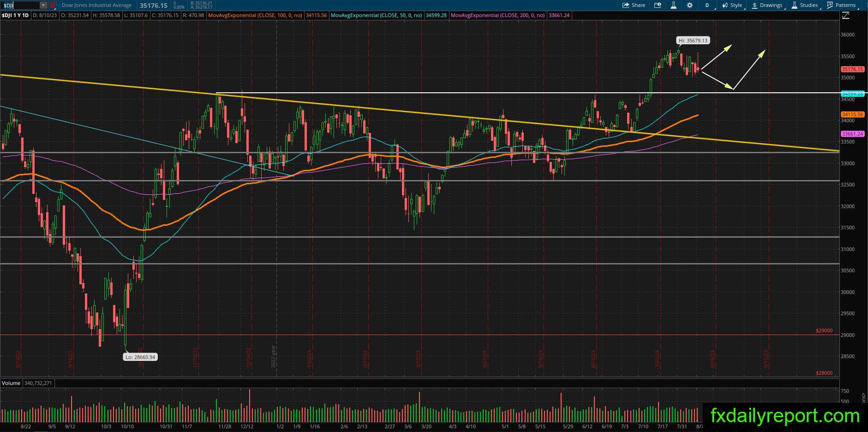Click the last price 35176.15 in header

[154, 6]
